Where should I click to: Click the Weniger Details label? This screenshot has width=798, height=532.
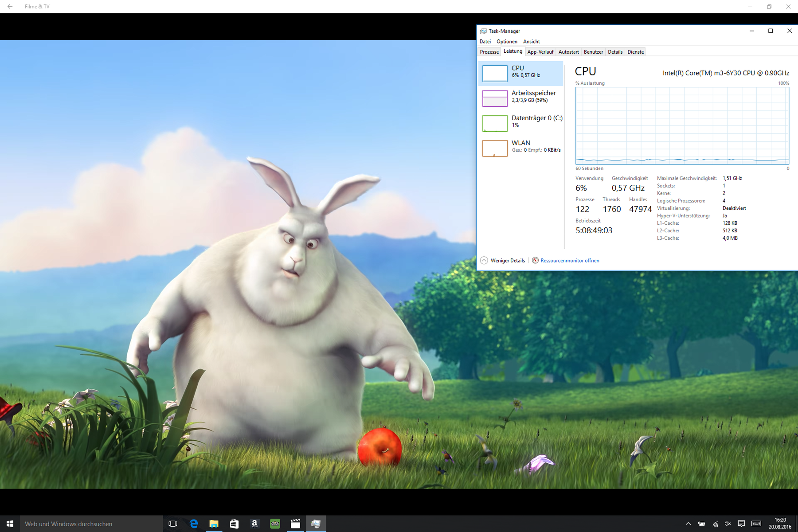508,261
